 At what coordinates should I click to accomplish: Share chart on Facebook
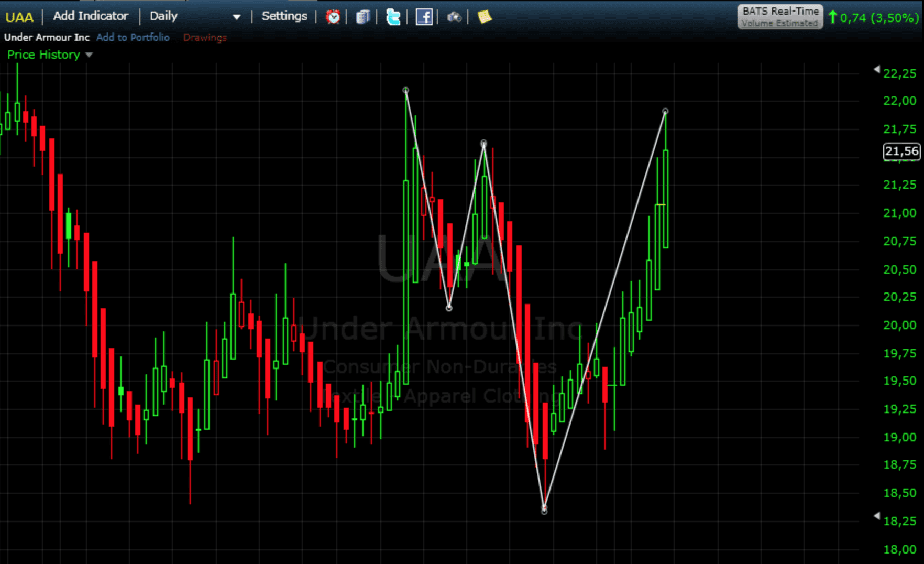424,17
